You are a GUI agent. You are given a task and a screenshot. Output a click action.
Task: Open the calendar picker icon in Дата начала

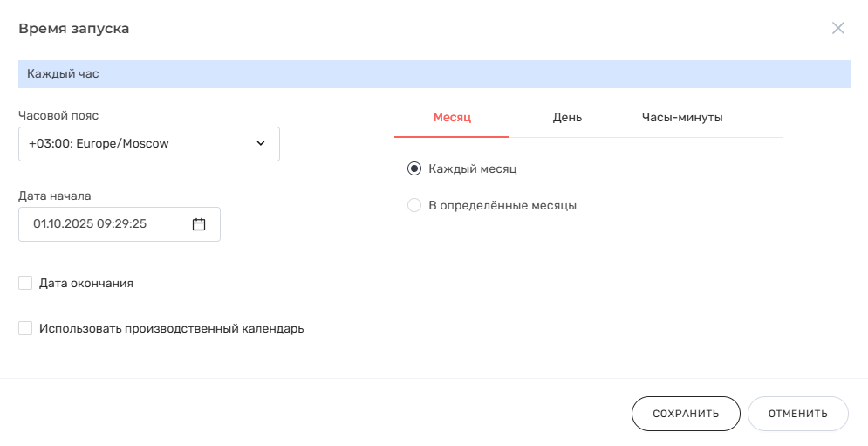click(x=199, y=224)
